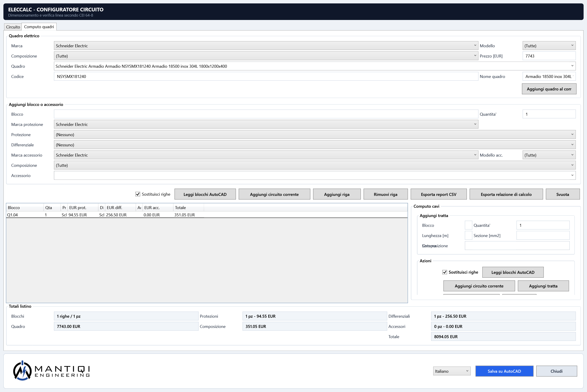Click the Salva su AutoCAD button
The height and width of the screenshot is (392, 587).
point(504,371)
